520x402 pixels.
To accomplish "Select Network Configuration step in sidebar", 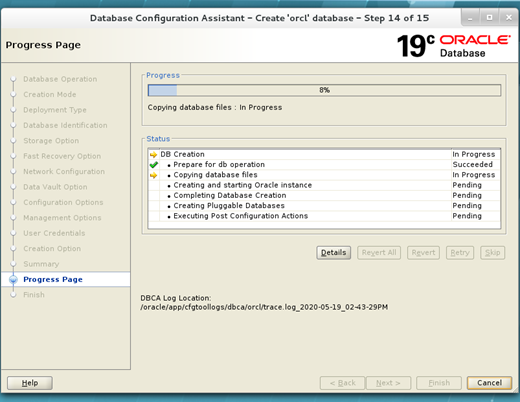I will (64, 172).
